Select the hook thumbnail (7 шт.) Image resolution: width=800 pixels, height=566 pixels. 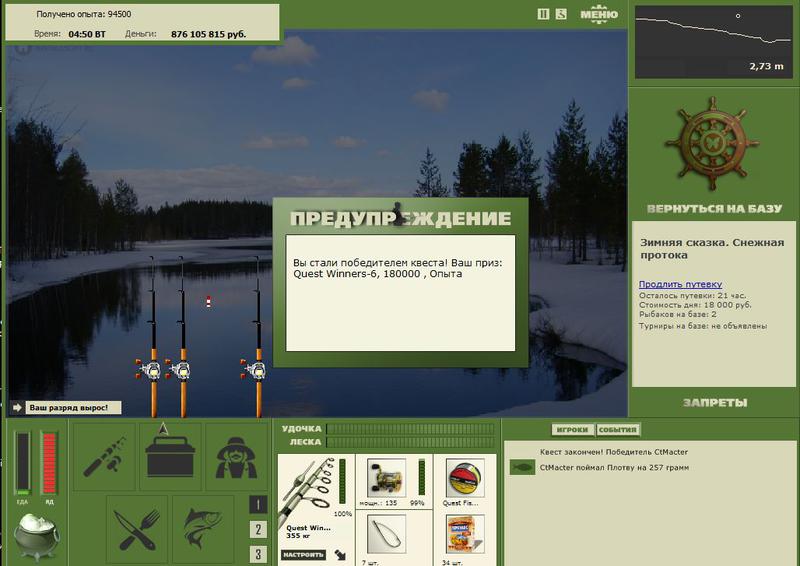coord(386,534)
